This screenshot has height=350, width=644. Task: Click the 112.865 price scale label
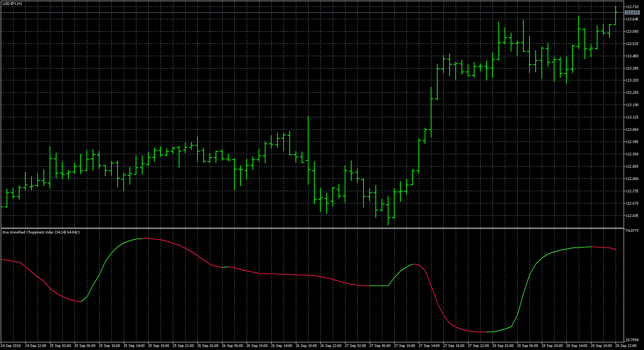coord(632,167)
